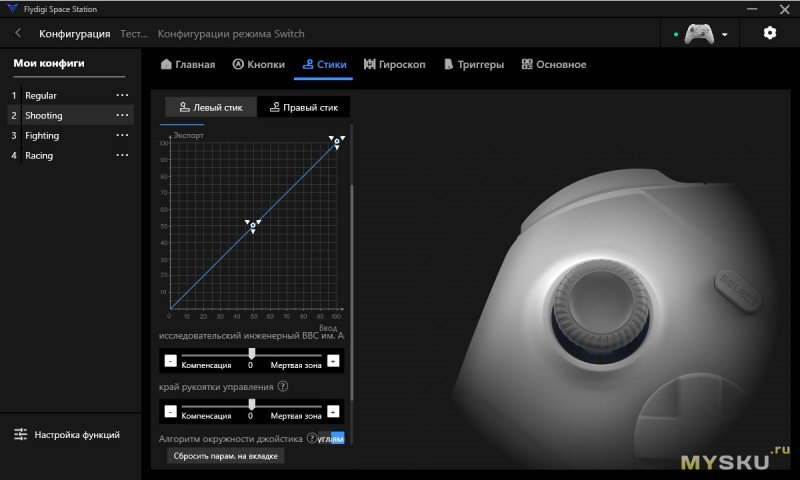The height and width of the screenshot is (480, 800).
Task: Click the Сбросить парам. на вкладке button
Action: [x=226, y=456]
